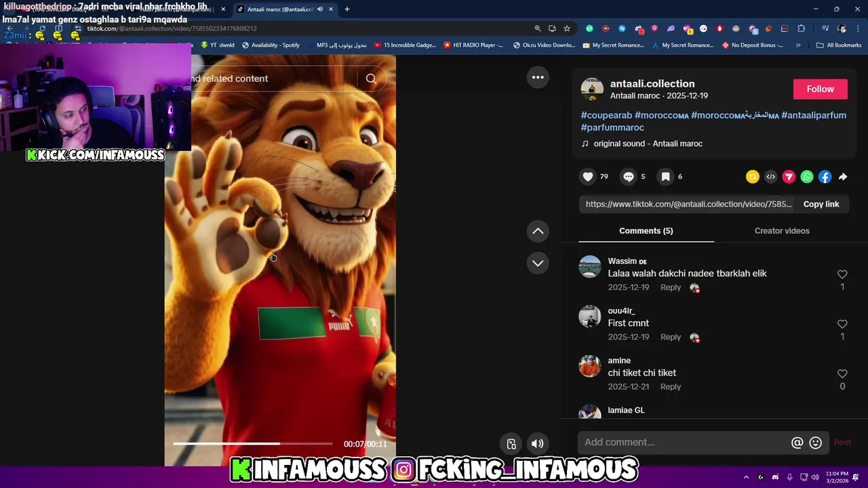Reply to ouu4ir_'s comment
868x488 pixels.
671,337
